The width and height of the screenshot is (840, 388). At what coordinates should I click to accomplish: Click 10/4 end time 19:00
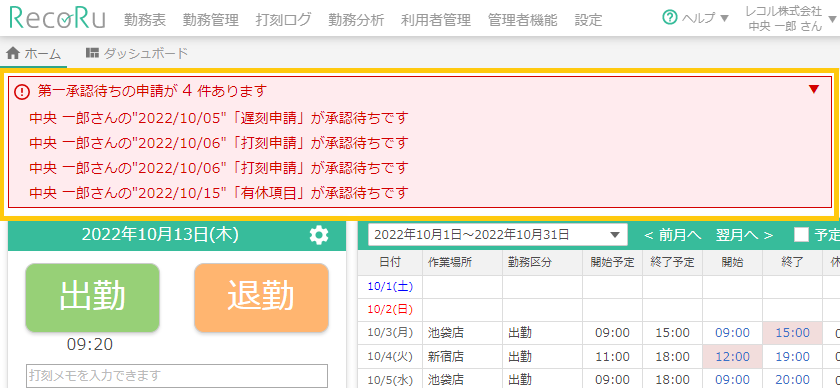792,356
